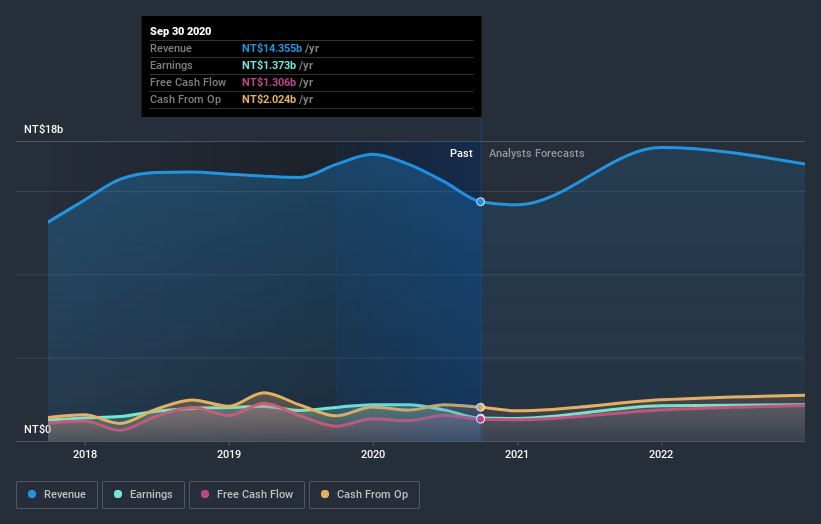Click the orange Cash From Op data point
The height and width of the screenshot is (524, 821).
coord(480,407)
